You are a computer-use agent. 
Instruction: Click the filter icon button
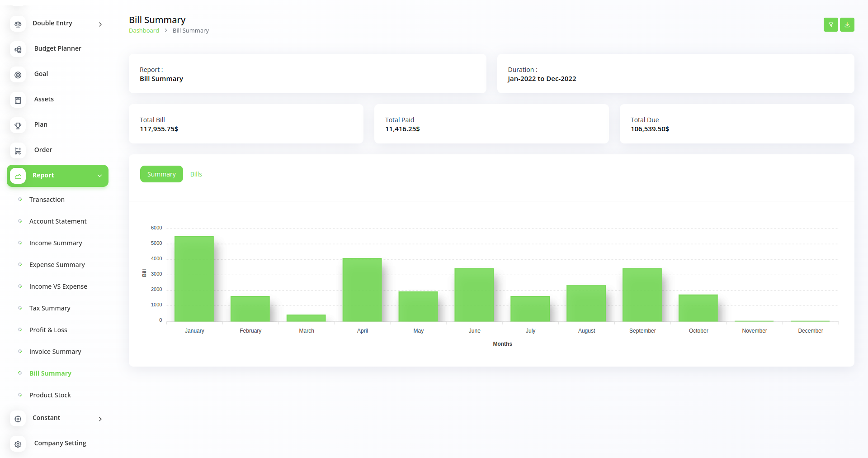[830, 25]
